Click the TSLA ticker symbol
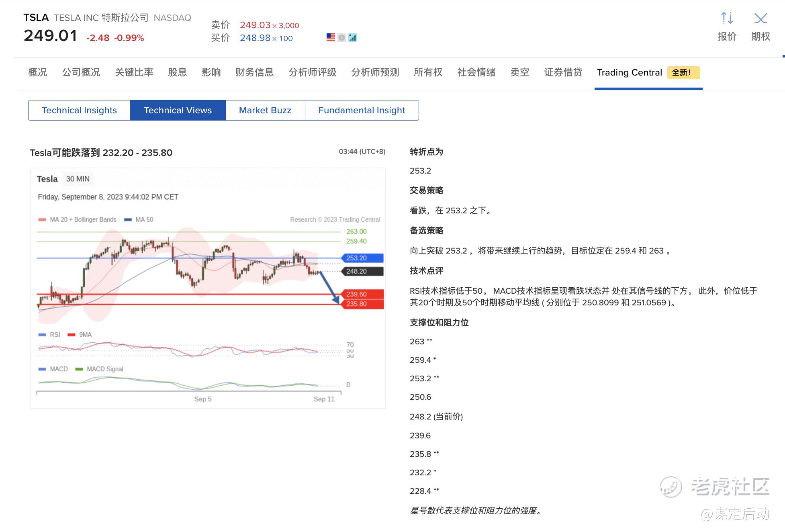 (36, 18)
